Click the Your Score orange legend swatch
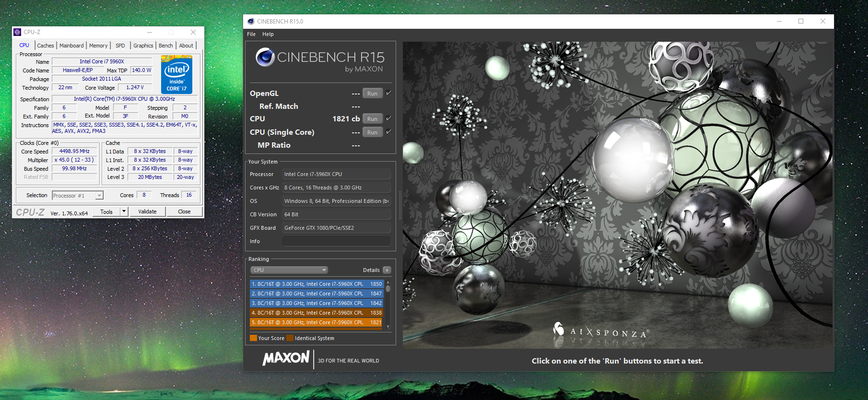The width and height of the screenshot is (868, 400). (253, 338)
